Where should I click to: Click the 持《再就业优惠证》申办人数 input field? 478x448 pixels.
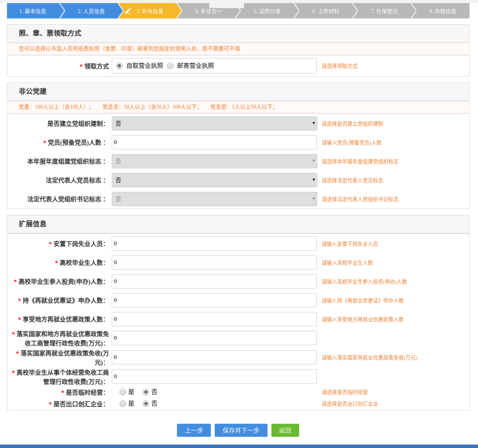click(x=214, y=300)
